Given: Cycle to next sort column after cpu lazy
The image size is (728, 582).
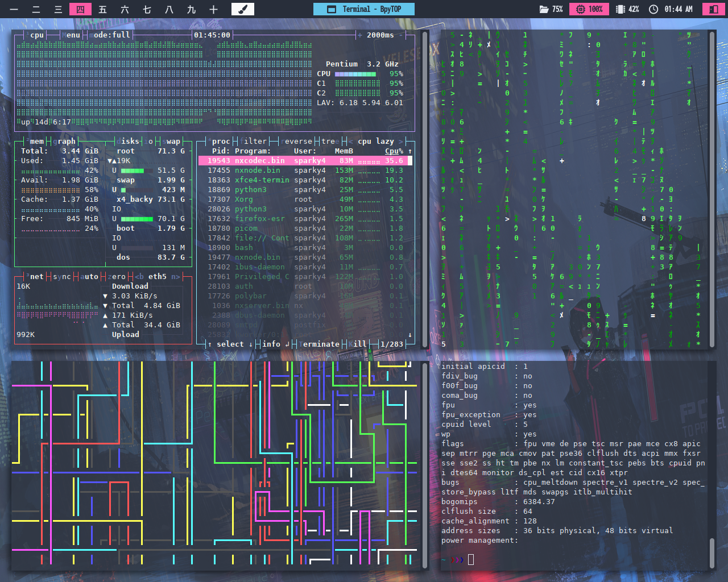Looking at the screenshot, I should [401, 141].
